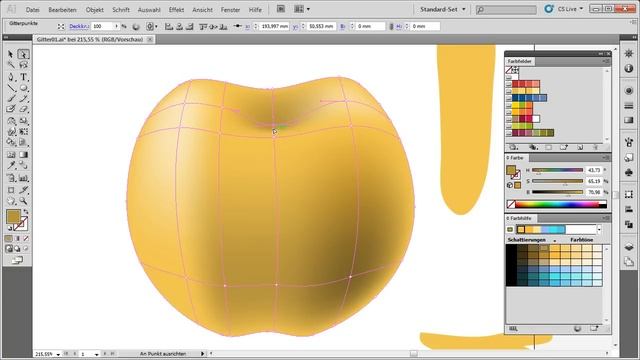Set fill mode to Color below swatches
This screenshot has width=640, height=360.
(9, 238)
